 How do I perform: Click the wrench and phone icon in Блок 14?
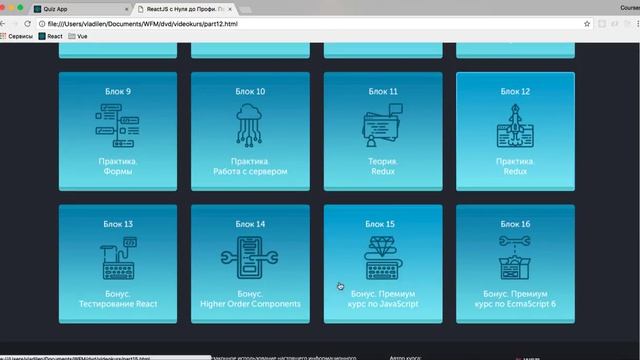250,258
